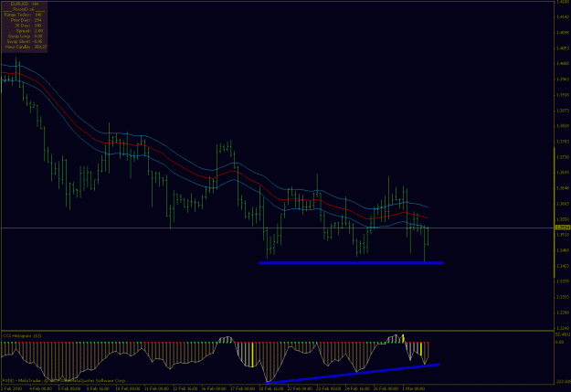Click the '24 Feb 16:00' time axis label
The image size is (571, 392).
357,388
